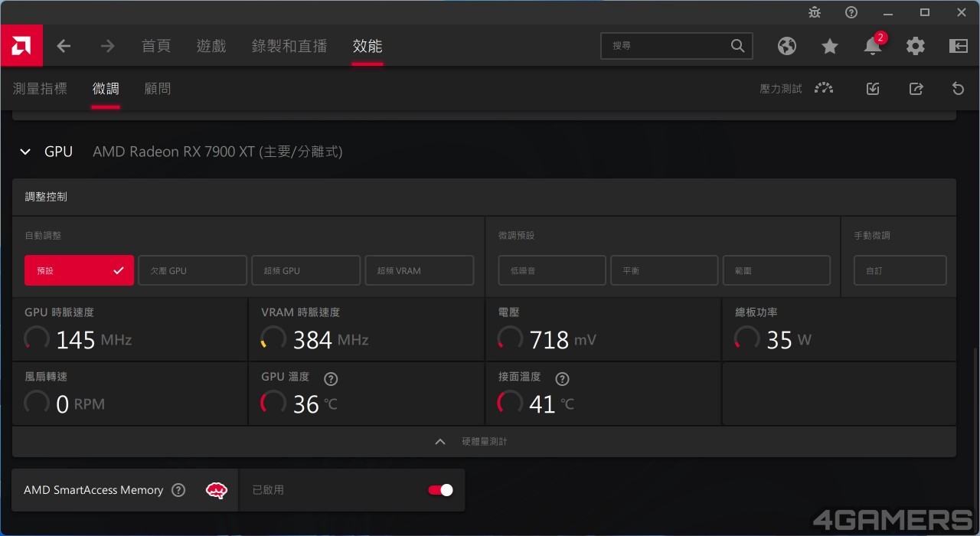Show help for GPU 溫度
Image resolution: width=980 pixels, height=536 pixels.
[x=331, y=378]
